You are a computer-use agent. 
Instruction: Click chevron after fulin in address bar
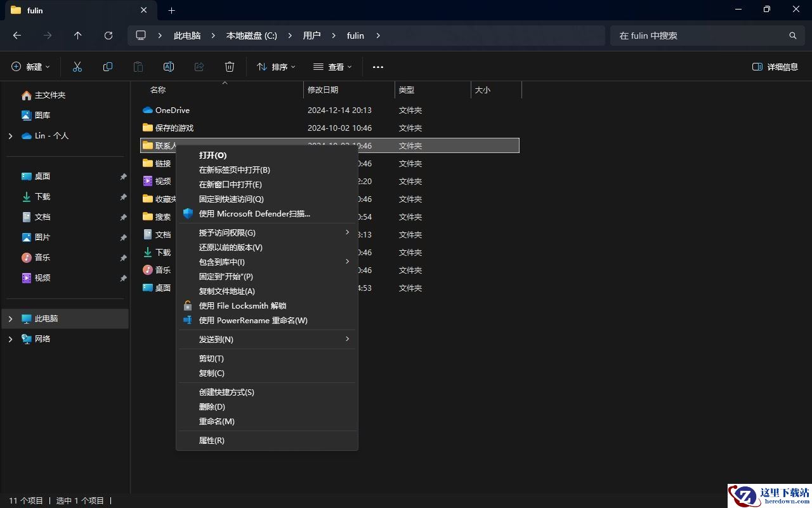[378, 36]
